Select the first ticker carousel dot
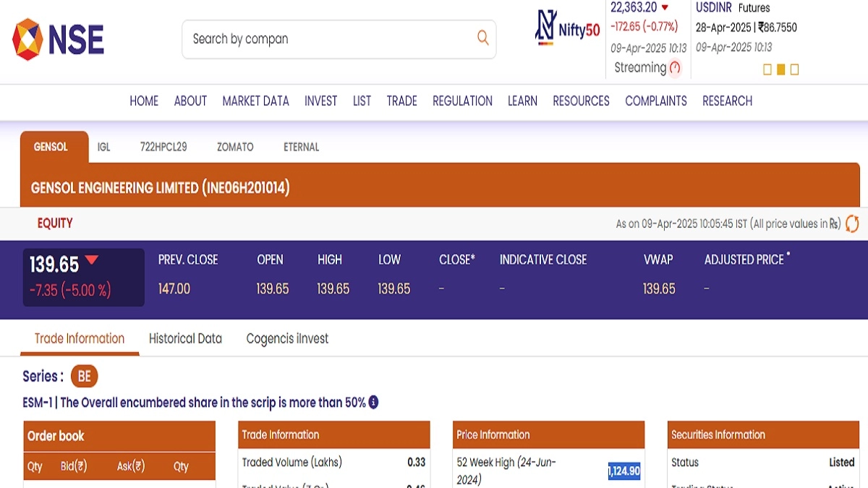 767,70
